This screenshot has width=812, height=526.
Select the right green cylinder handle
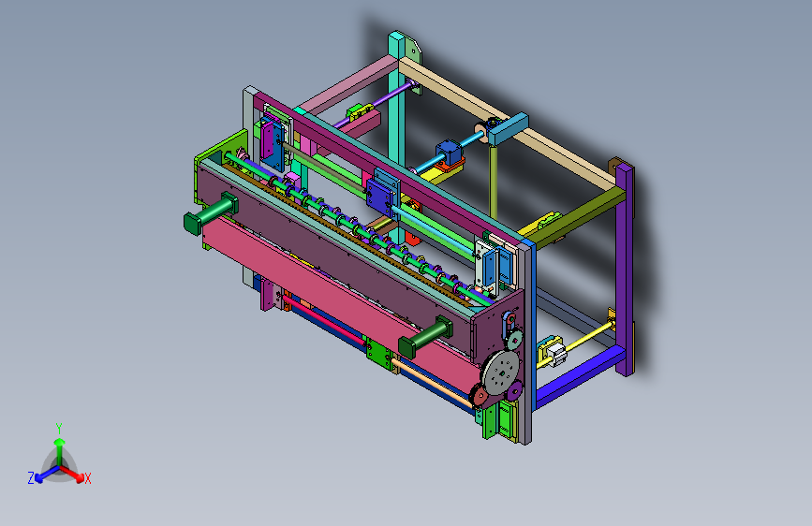[425, 337]
